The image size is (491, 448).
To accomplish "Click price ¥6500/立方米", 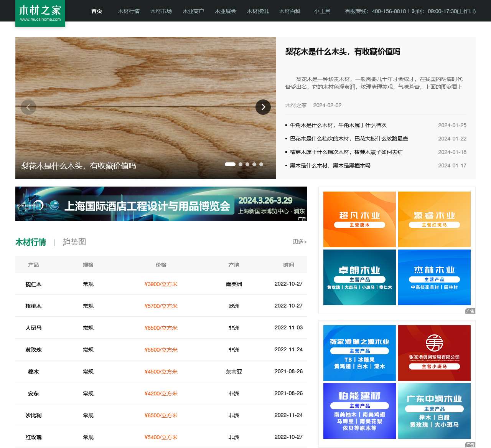I will tap(161, 415).
